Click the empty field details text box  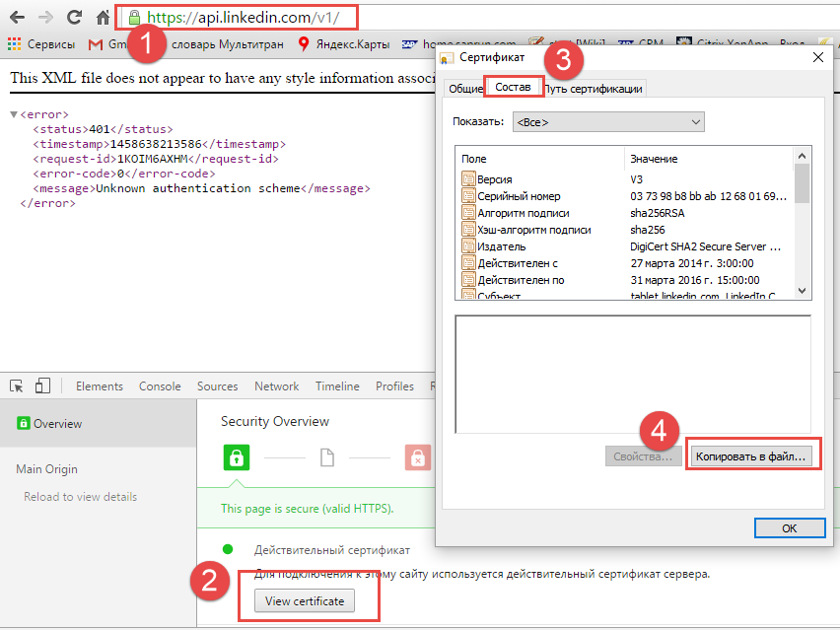pos(633,374)
